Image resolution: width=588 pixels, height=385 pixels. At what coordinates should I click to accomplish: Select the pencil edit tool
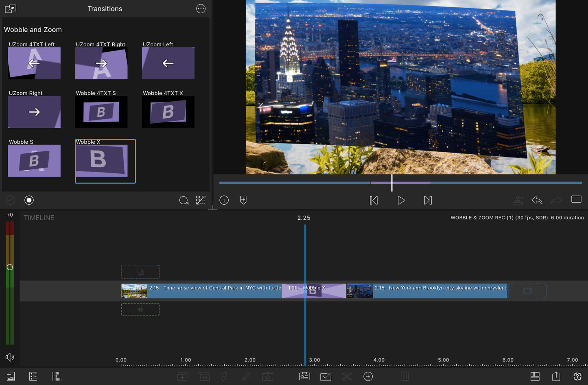[x=246, y=376]
